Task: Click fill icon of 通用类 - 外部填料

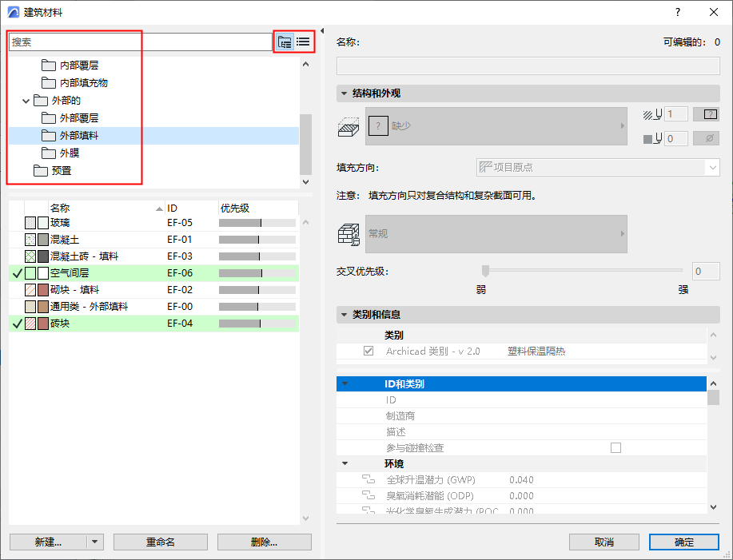Action: [30, 307]
